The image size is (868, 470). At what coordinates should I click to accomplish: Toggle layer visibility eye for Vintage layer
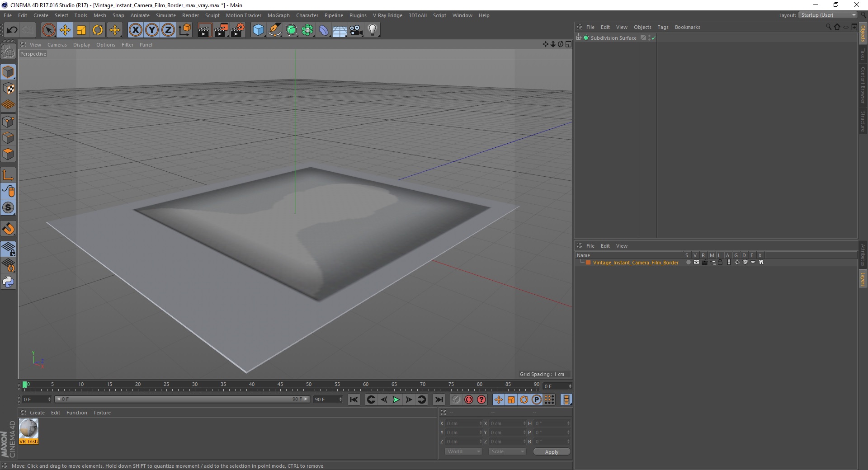[696, 262]
